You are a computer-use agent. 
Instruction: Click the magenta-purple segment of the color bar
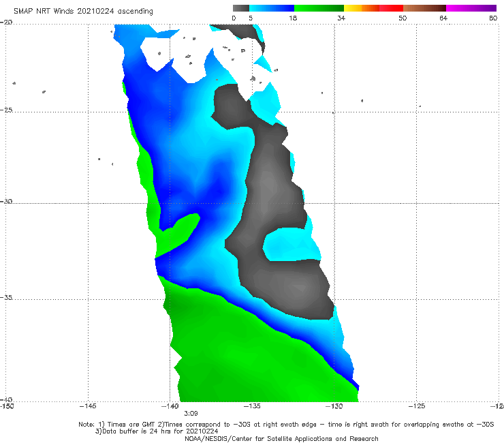click(471, 8)
